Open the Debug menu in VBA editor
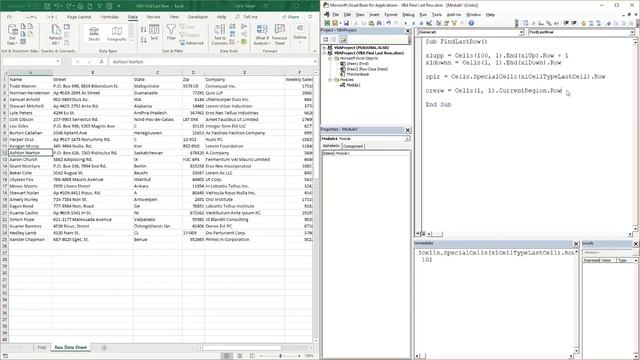Viewport: 640px width, 360px height. coord(408,14)
